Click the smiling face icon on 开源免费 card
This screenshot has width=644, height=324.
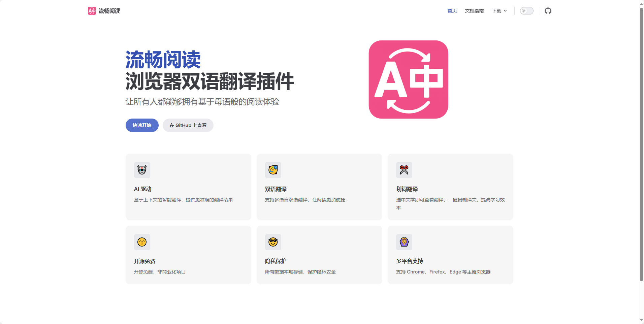[x=142, y=242]
